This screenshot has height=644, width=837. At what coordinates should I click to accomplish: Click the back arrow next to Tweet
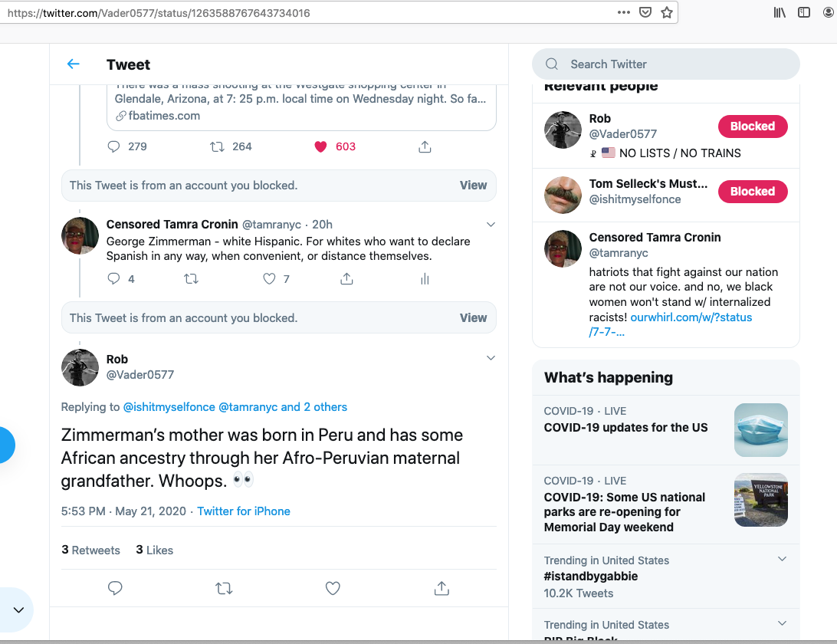[x=74, y=64]
